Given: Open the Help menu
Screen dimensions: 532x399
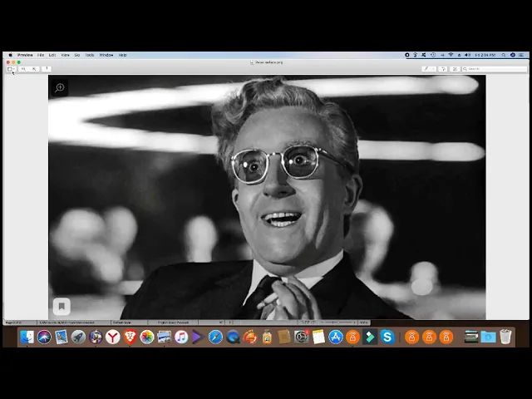Looking at the screenshot, I should click(x=122, y=55).
